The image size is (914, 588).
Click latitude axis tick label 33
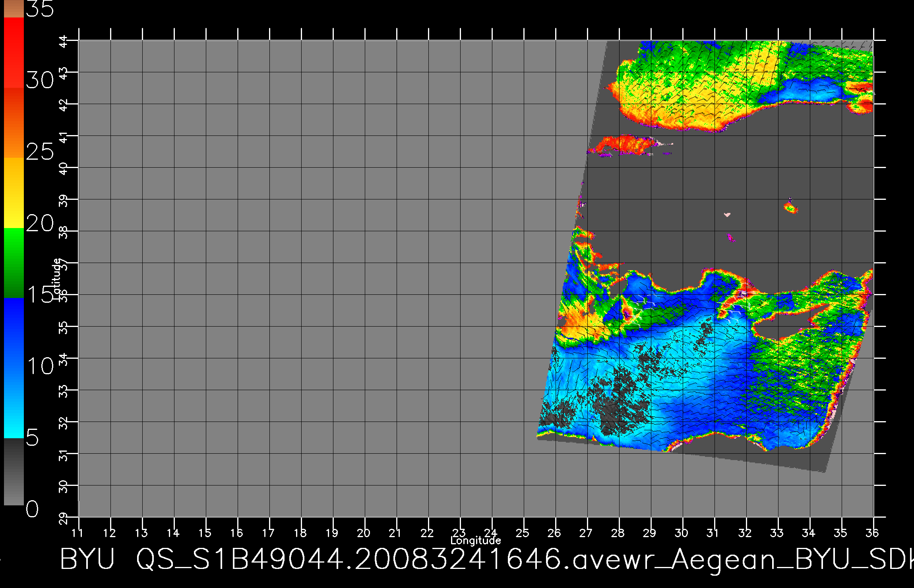(64, 391)
